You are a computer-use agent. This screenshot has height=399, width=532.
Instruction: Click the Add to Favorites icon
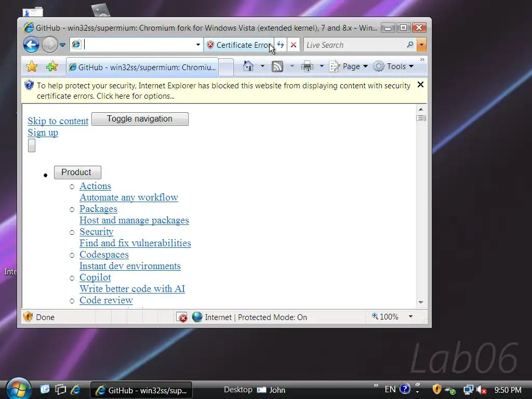52,66
